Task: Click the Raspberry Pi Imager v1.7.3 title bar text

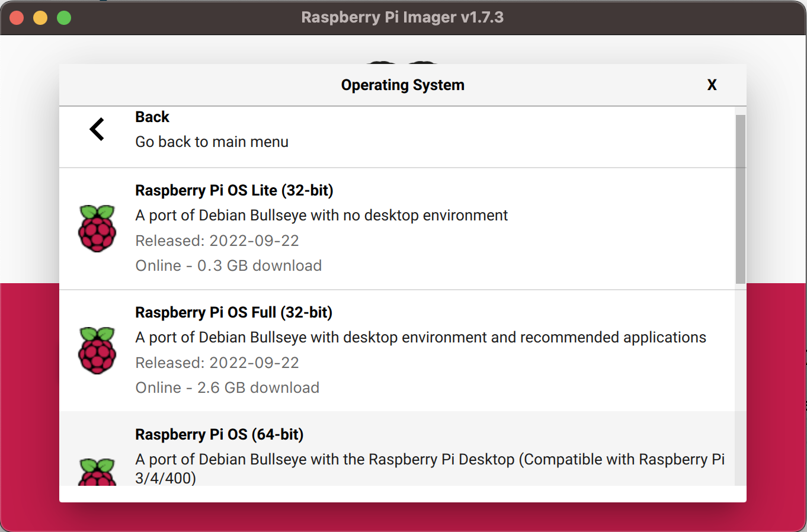Action: (x=402, y=17)
